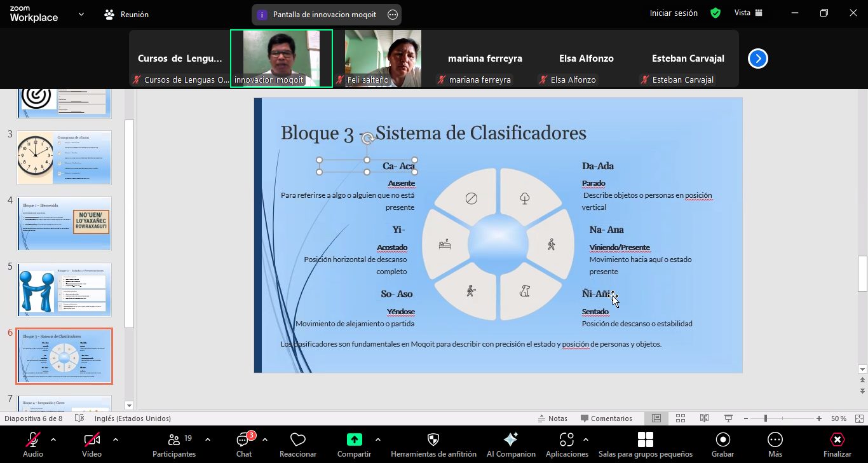Select the Reunión tab
Image resolution: width=868 pixels, height=463 pixels.
pos(126,14)
